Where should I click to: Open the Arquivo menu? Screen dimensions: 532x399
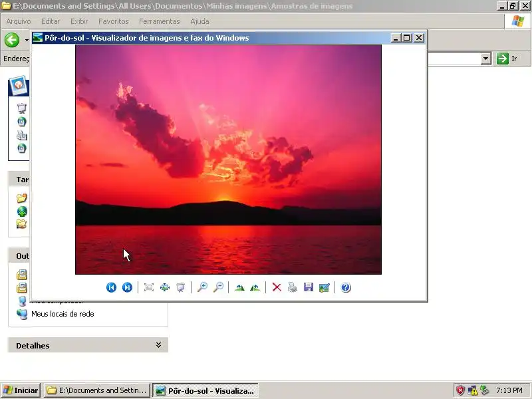[x=19, y=21]
